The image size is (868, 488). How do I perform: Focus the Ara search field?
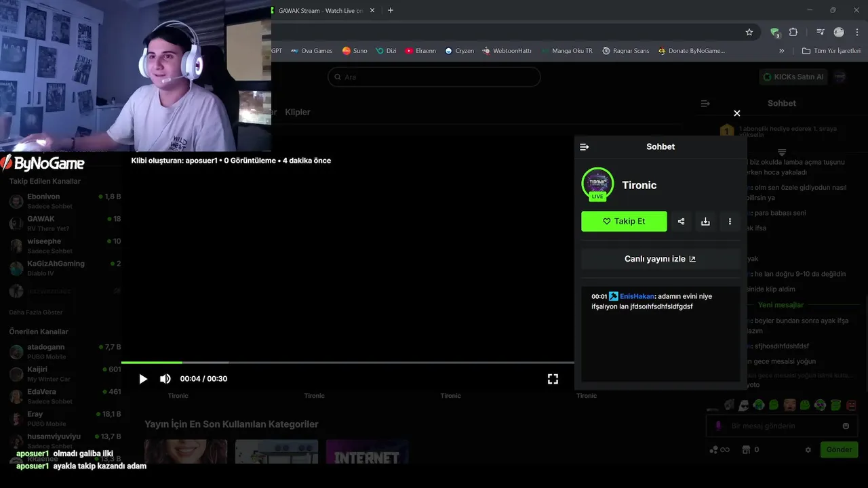[x=434, y=77]
